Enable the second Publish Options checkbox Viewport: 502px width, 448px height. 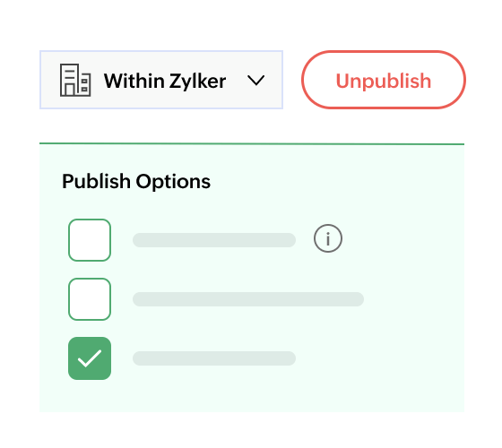90,299
